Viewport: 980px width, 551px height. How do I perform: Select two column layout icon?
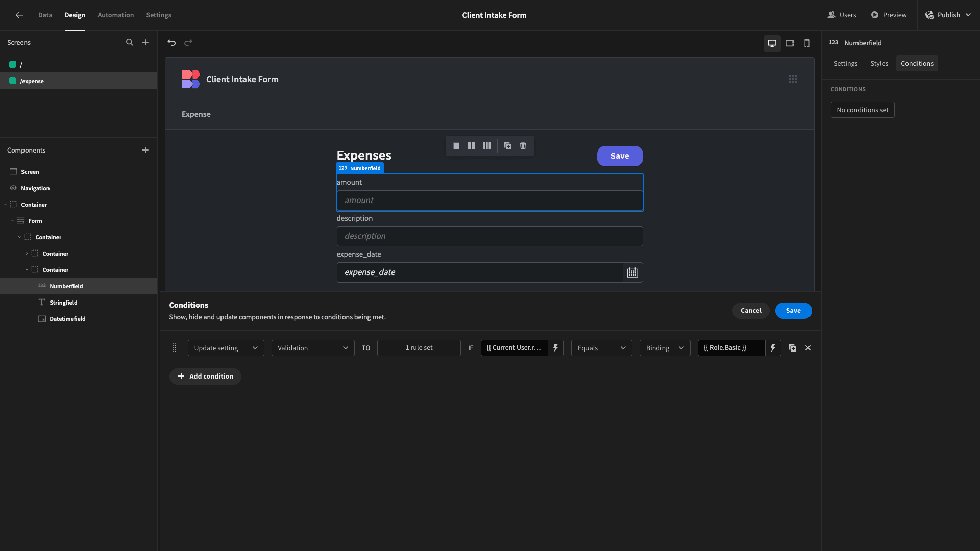pos(472,146)
